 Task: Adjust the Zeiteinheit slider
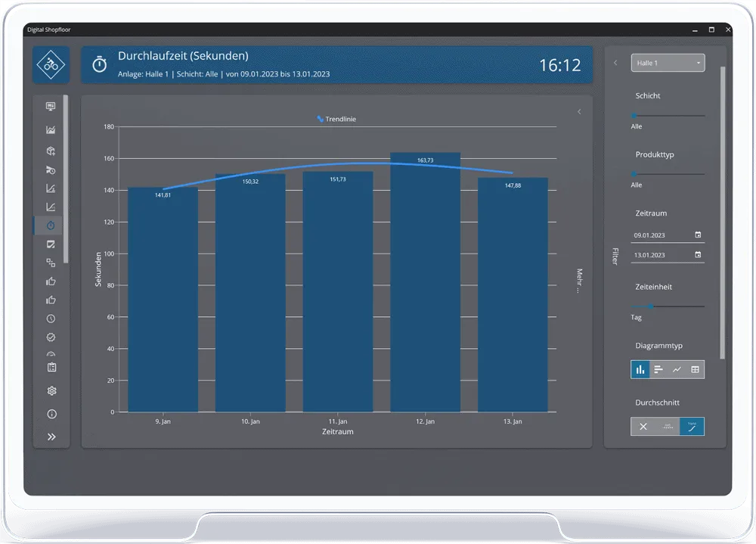pos(668,306)
